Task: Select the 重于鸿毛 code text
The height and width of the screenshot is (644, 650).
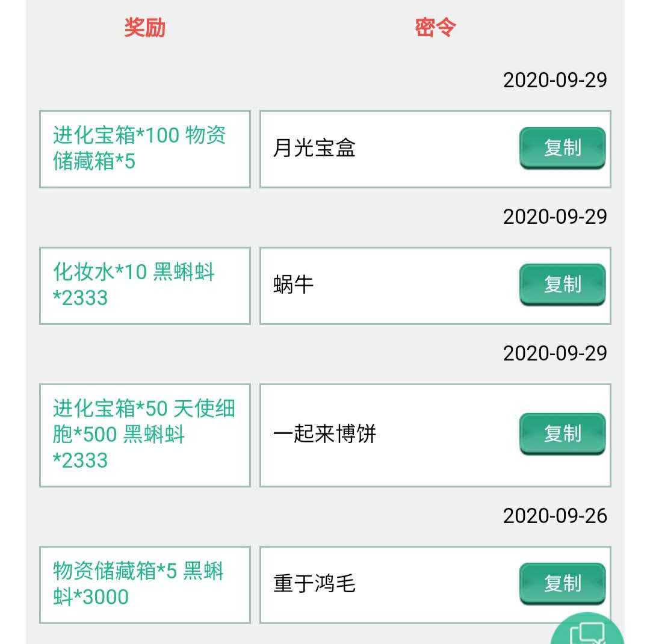Action: click(314, 584)
